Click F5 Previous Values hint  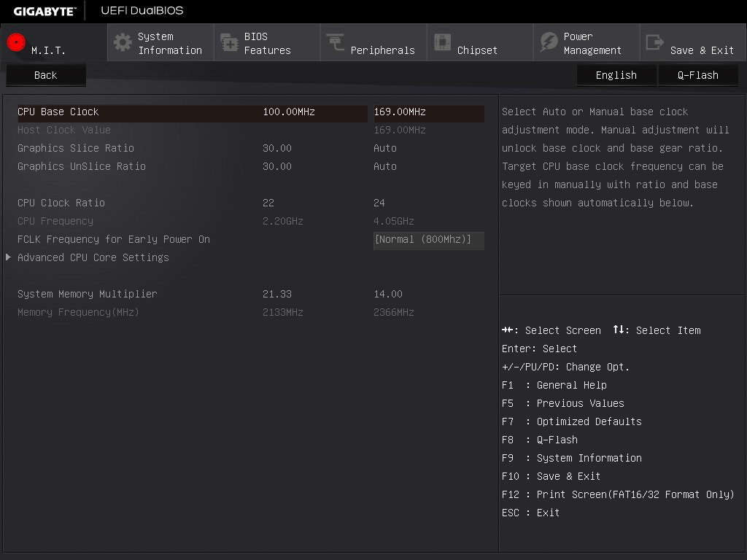(563, 403)
